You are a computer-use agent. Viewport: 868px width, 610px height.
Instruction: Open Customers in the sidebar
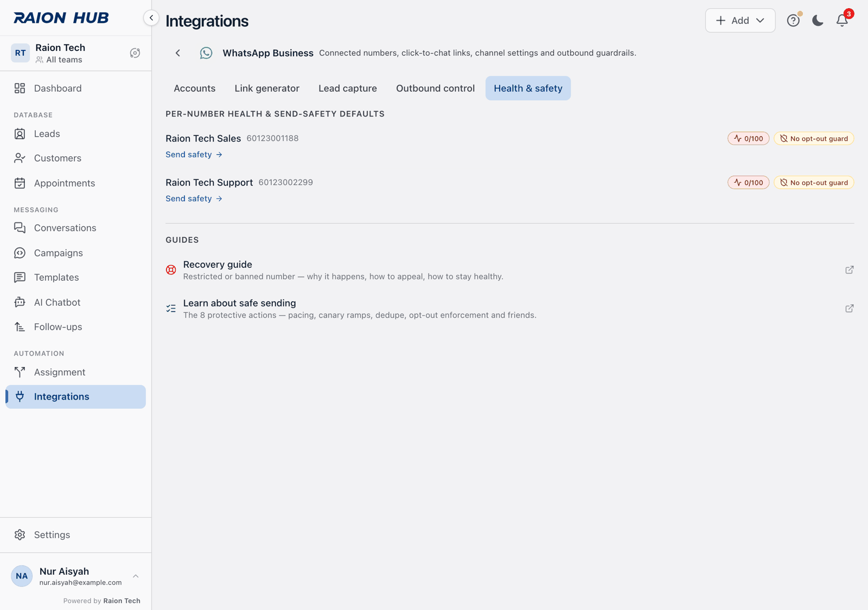(75, 158)
